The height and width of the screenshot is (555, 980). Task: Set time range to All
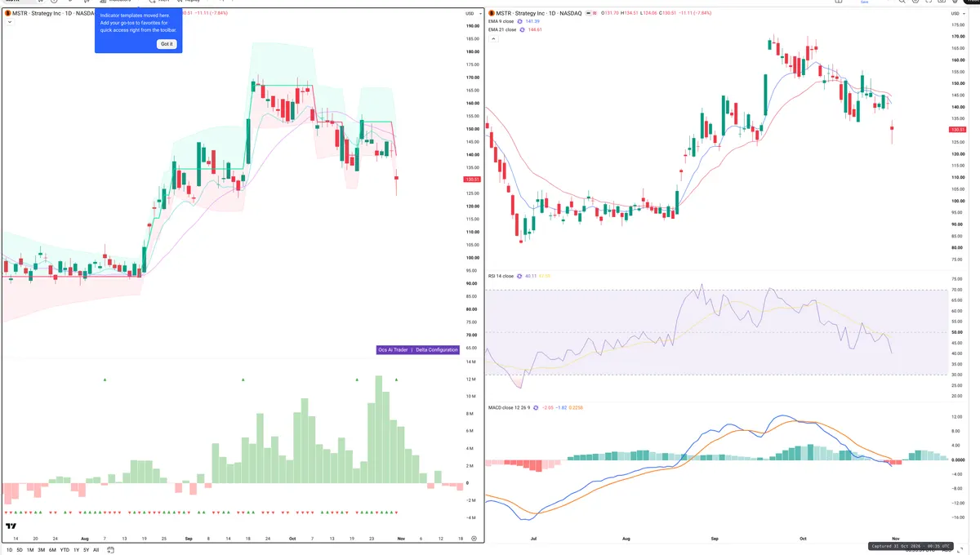point(96,550)
